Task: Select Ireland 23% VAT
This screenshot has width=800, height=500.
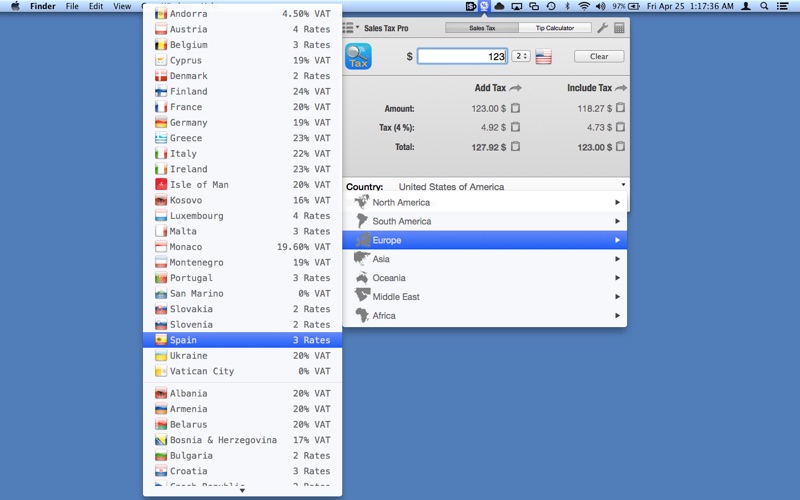Action: coord(242,169)
